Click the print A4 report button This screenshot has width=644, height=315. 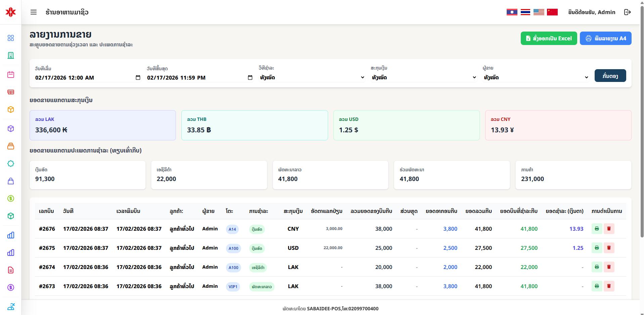click(605, 38)
